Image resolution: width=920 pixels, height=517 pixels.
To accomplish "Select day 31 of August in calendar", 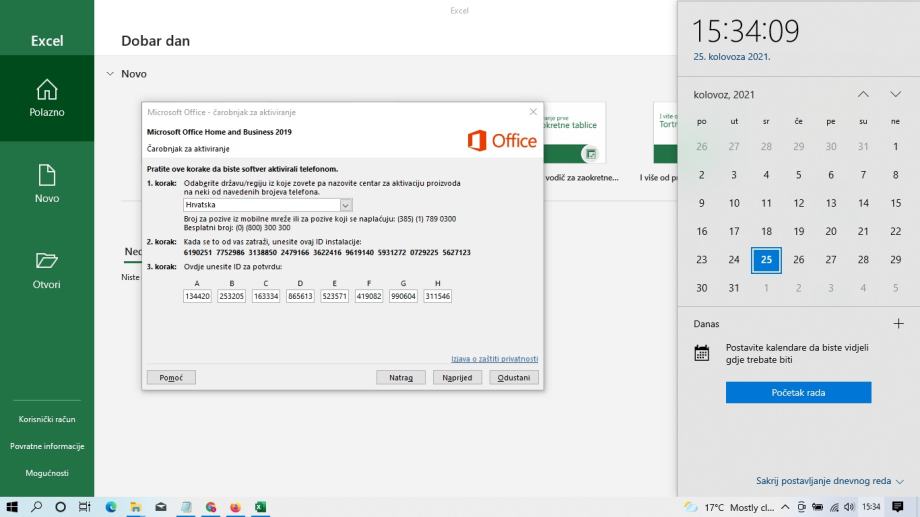I will point(734,288).
